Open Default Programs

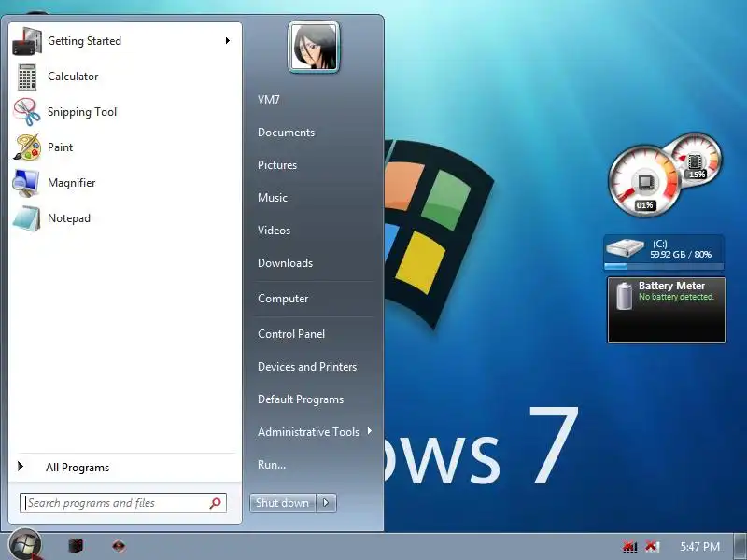tap(301, 399)
